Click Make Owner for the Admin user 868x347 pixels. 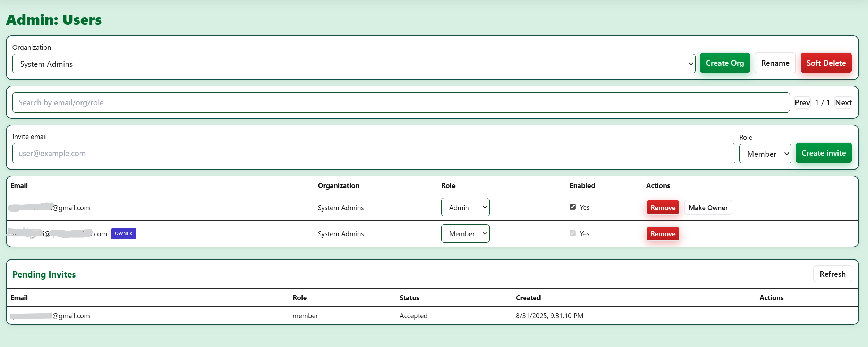[708, 207]
